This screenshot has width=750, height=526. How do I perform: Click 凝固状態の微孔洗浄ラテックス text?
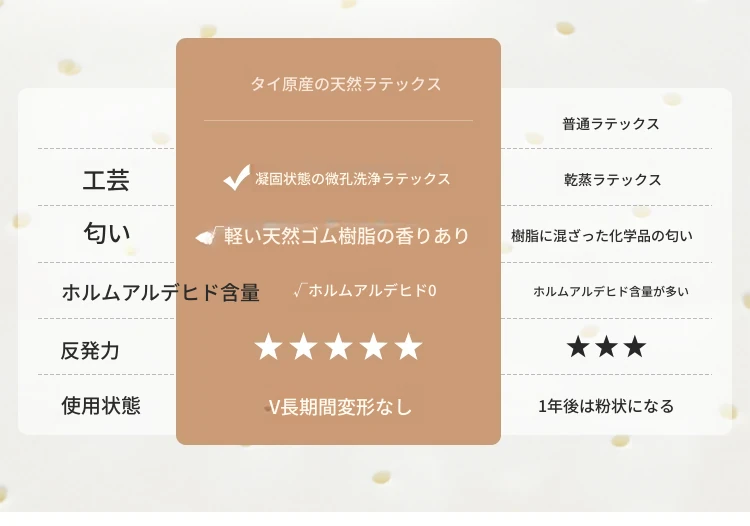pos(353,178)
